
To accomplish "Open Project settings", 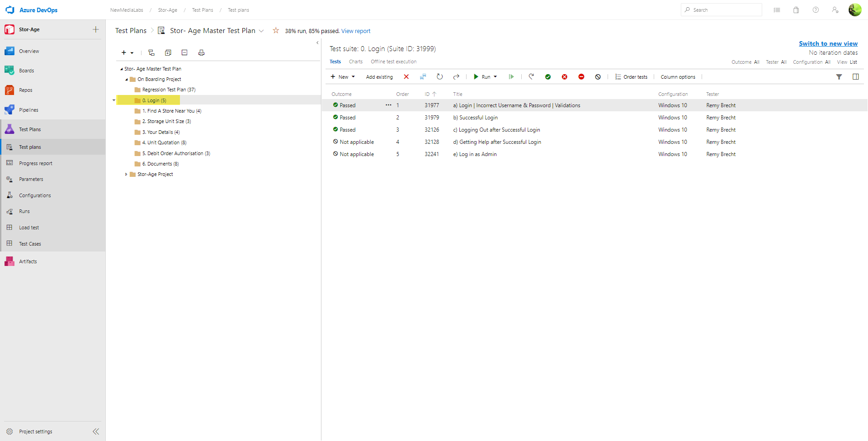I will coord(36,432).
